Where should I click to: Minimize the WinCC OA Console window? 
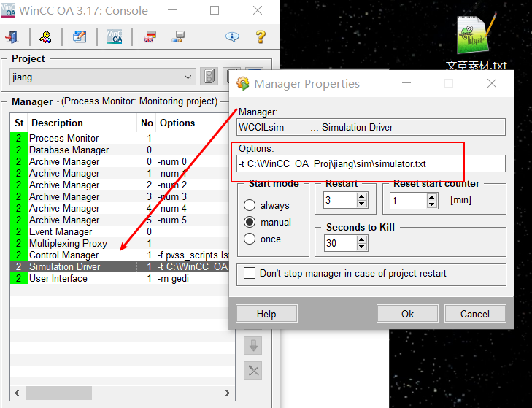click(172, 10)
